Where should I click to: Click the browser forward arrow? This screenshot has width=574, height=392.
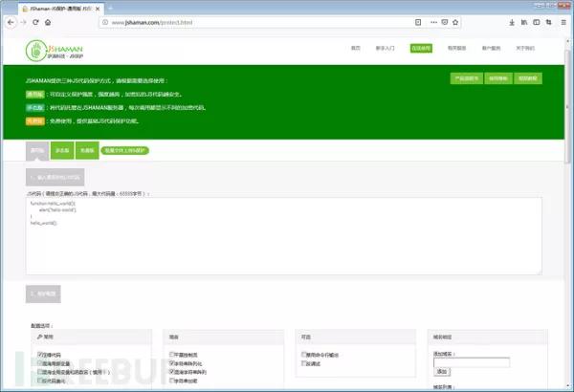[23, 22]
